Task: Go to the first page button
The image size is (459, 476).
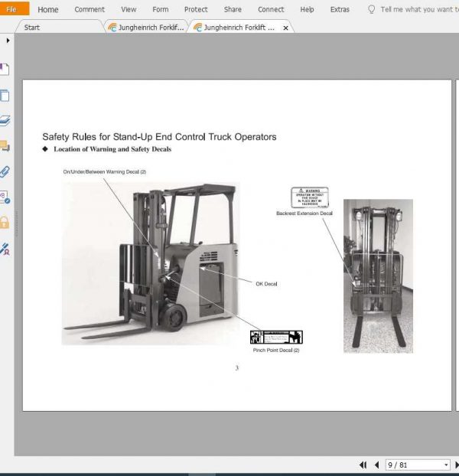Action: 363,465
